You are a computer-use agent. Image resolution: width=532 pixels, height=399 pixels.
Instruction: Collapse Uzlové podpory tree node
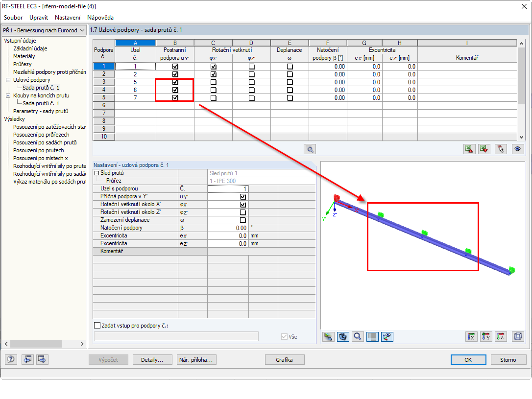8,80
